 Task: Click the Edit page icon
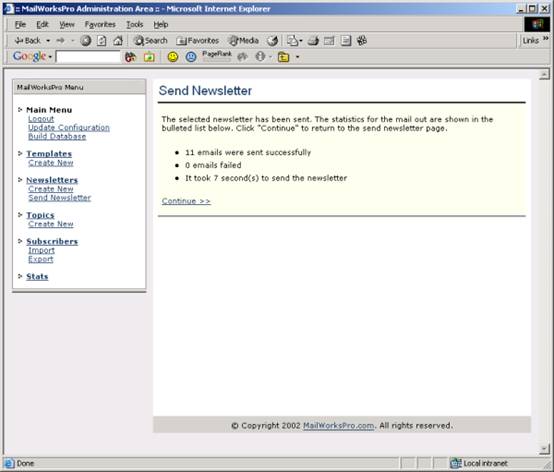(x=329, y=41)
